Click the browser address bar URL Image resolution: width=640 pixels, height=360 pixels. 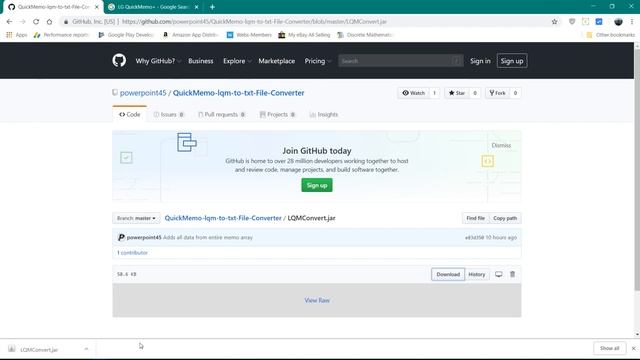(x=254, y=22)
